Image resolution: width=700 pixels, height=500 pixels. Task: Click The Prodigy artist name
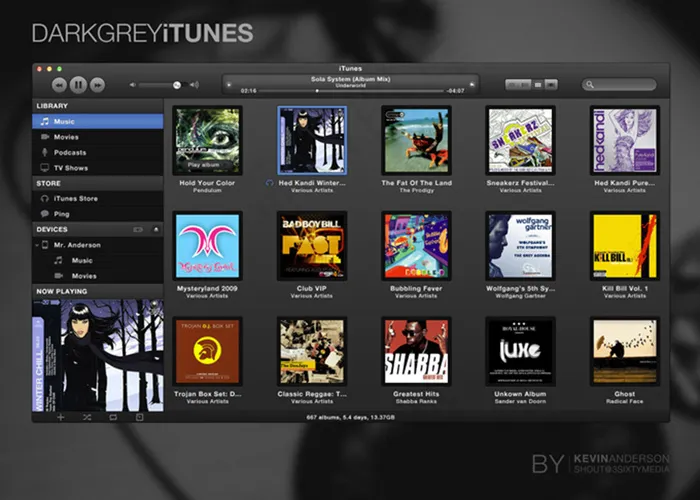click(x=417, y=191)
